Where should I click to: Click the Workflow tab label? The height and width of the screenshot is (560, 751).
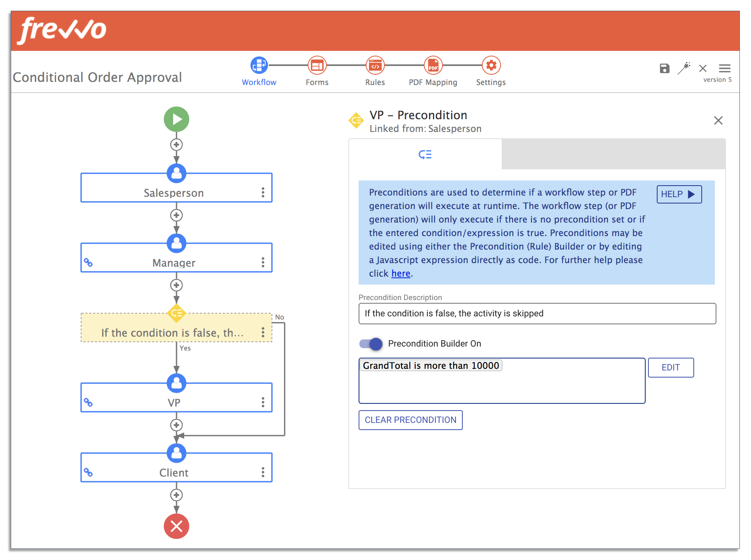(x=259, y=82)
